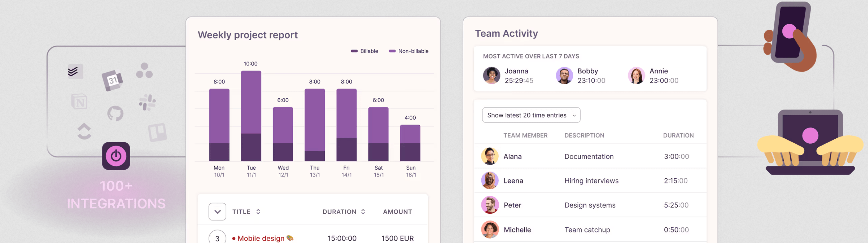This screenshot has height=243, width=868.
Task: Click the laptop illustration on the right
Action: (x=810, y=141)
